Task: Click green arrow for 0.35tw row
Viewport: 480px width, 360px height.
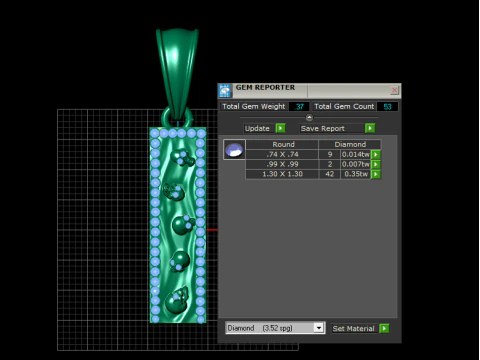Action: tap(376, 174)
